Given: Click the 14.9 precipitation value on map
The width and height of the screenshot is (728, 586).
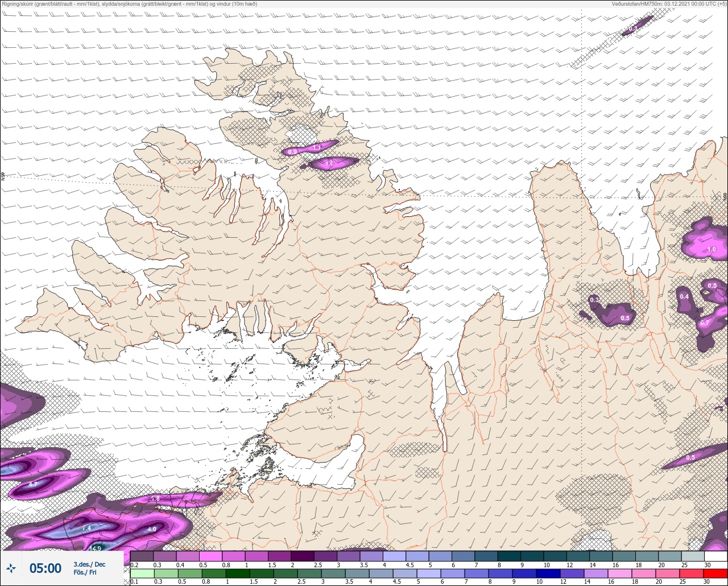Looking at the screenshot, I should click(x=96, y=548).
